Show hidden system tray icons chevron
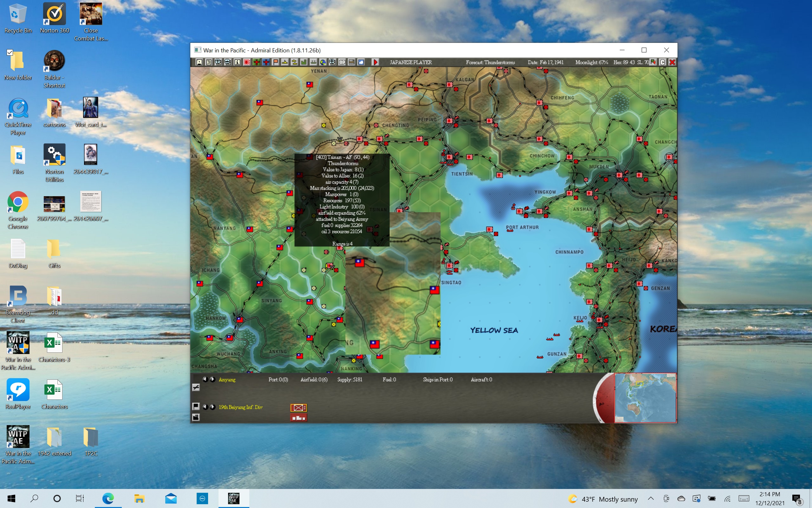 (x=651, y=498)
